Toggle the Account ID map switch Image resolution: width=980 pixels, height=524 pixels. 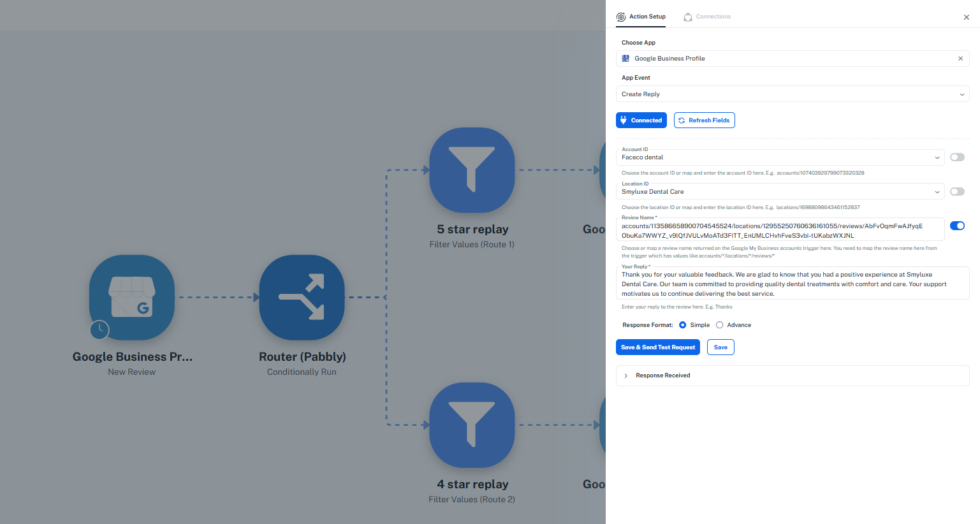tap(957, 157)
